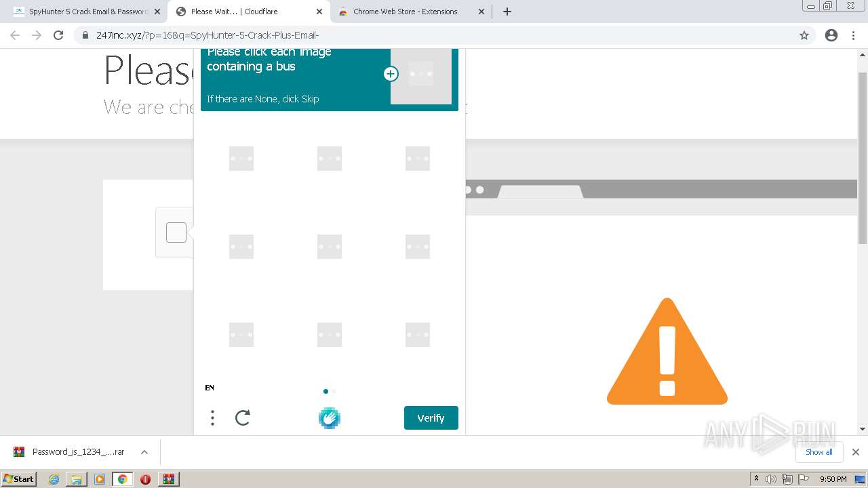The height and width of the screenshot is (488, 868).
Task: Select the top-right captcha image tile
Action: [x=418, y=159]
